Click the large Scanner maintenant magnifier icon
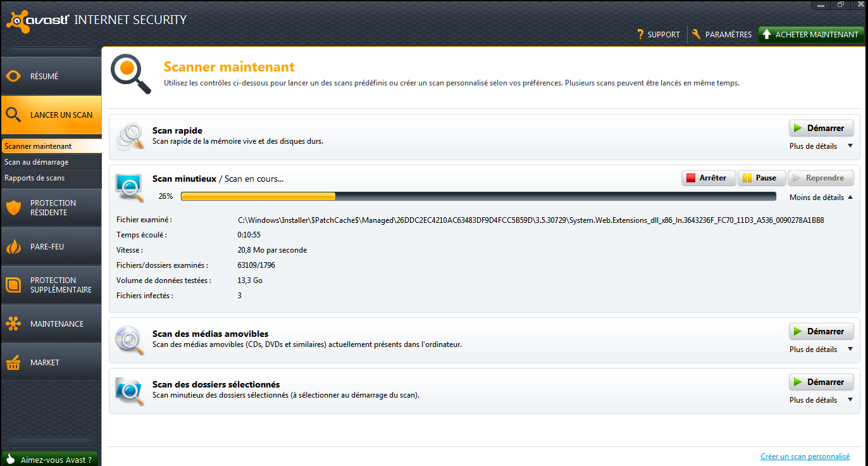This screenshot has height=466, width=868. click(131, 73)
